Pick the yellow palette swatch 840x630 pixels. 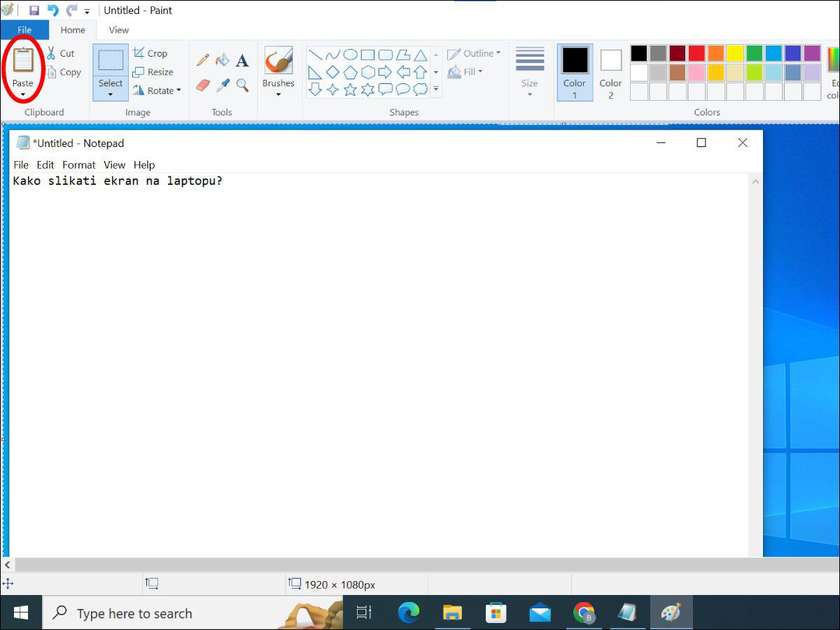pyautogui.click(x=735, y=53)
